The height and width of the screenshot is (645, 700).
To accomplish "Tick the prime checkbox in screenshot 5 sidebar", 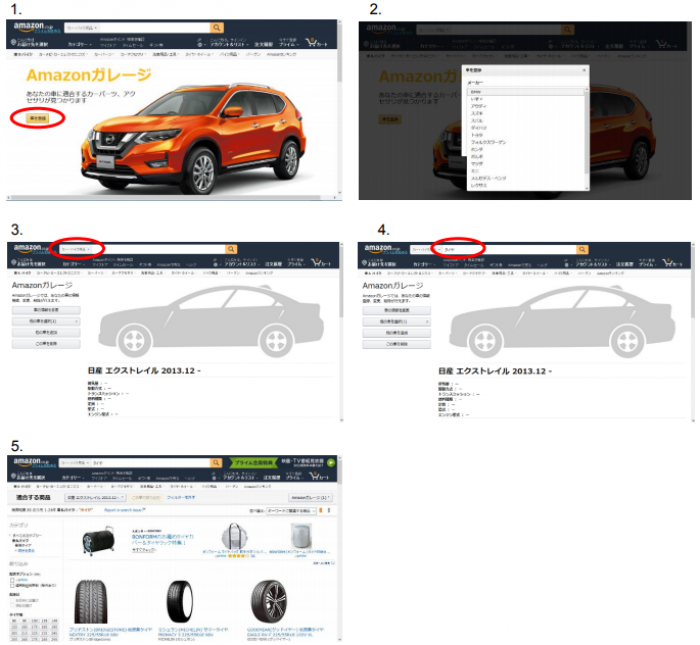I will click(x=14, y=578).
